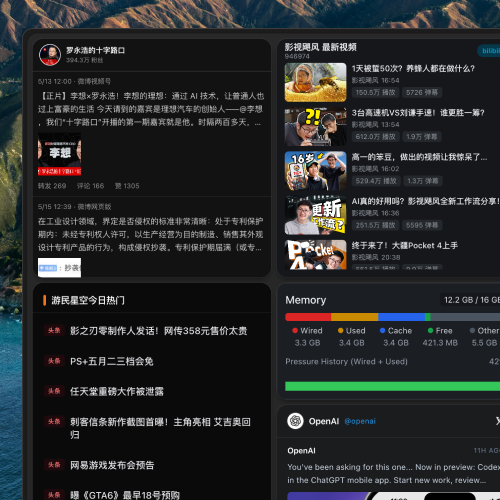Click the 529.4万 播放 badge

click(x=376, y=181)
